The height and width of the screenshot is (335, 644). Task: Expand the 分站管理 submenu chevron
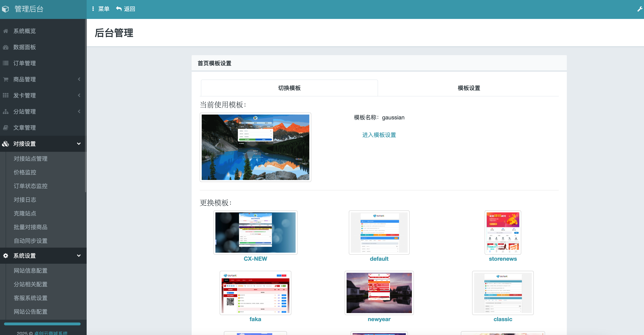point(79,111)
